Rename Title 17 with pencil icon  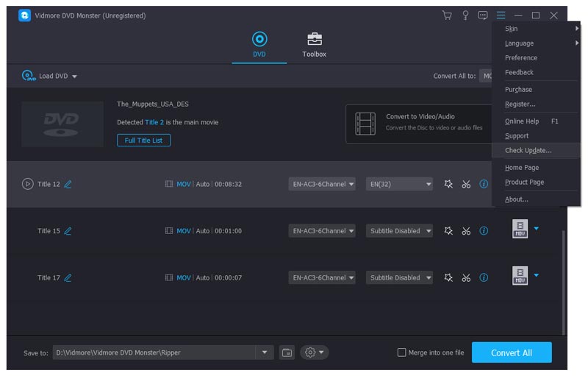[x=68, y=278]
